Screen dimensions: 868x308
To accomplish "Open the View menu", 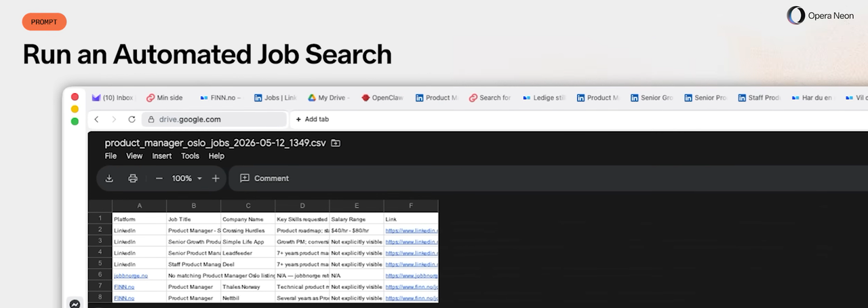I will (x=134, y=156).
